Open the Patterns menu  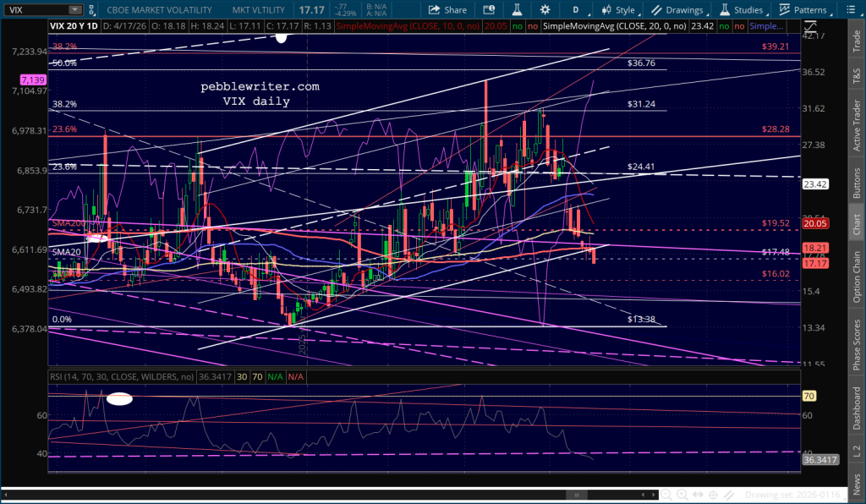[x=805, y=10]
